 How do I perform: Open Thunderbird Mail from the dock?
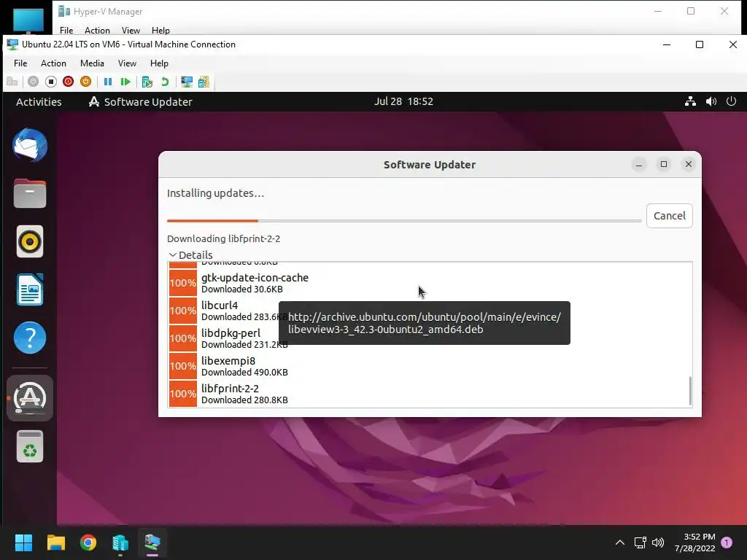coord(30,145)
